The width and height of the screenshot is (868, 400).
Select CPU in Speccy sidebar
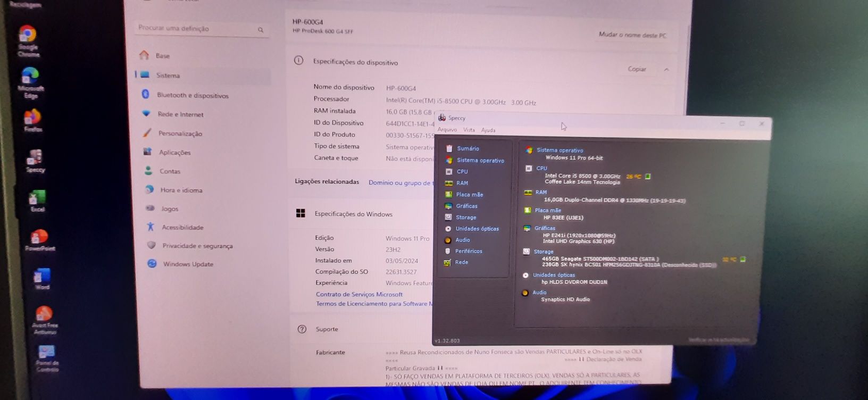point(462,171)
